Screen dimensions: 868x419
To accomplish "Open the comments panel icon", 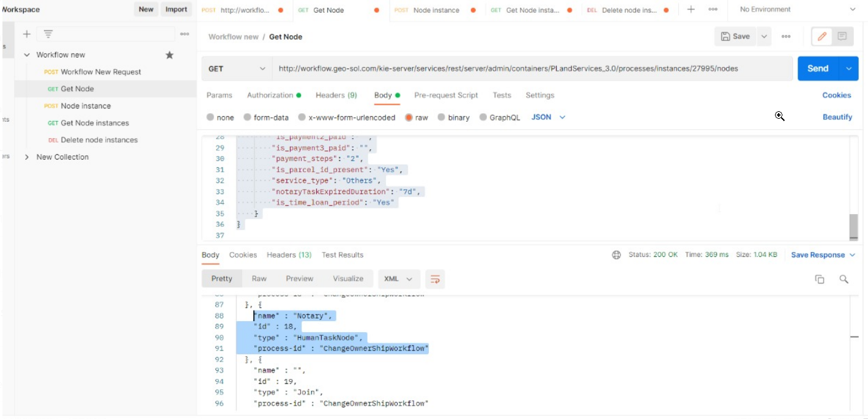I will click(x=842, y=37).
